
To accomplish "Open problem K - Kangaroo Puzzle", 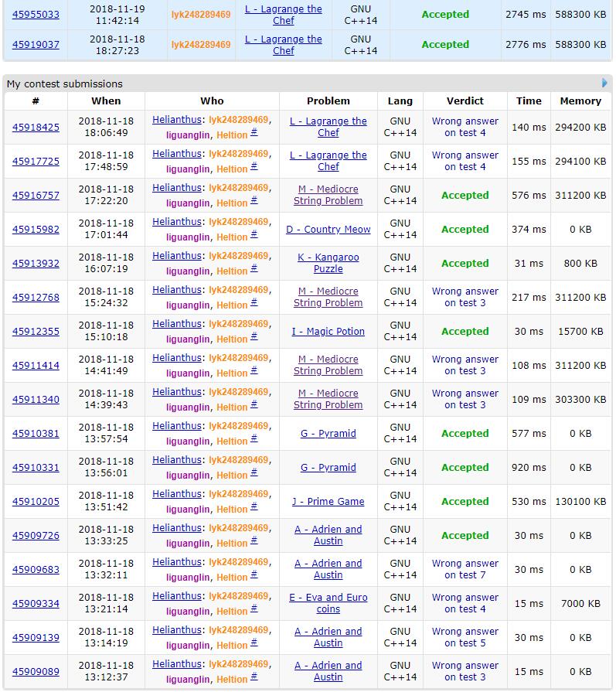I will pyautogui.click(x=328, y=263).
